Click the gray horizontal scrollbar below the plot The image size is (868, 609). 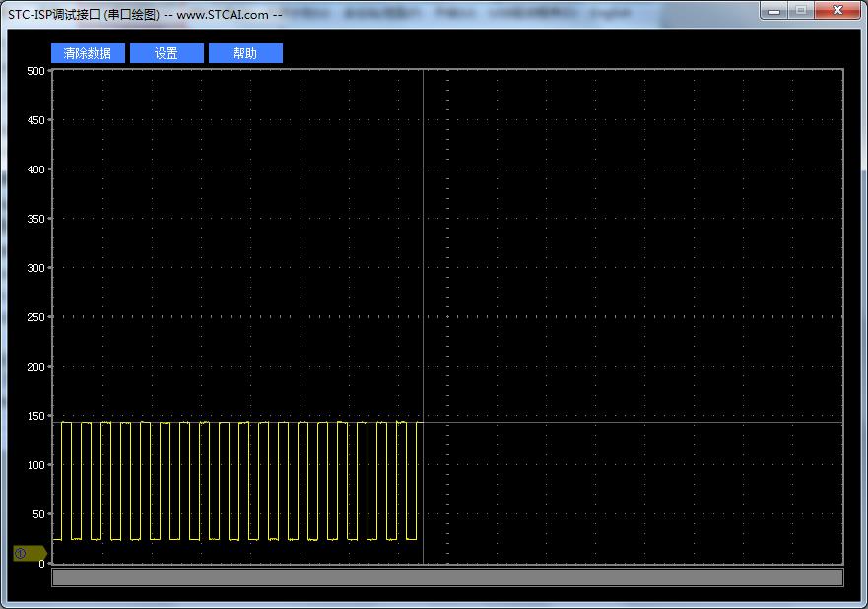coord(447,576)
